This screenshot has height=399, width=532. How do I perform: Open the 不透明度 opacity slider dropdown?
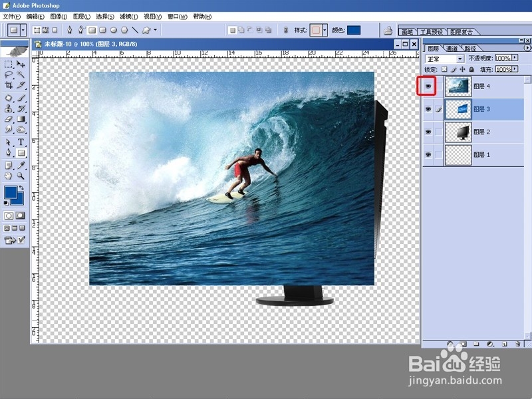pyautogui.click(x=515, y=59)
